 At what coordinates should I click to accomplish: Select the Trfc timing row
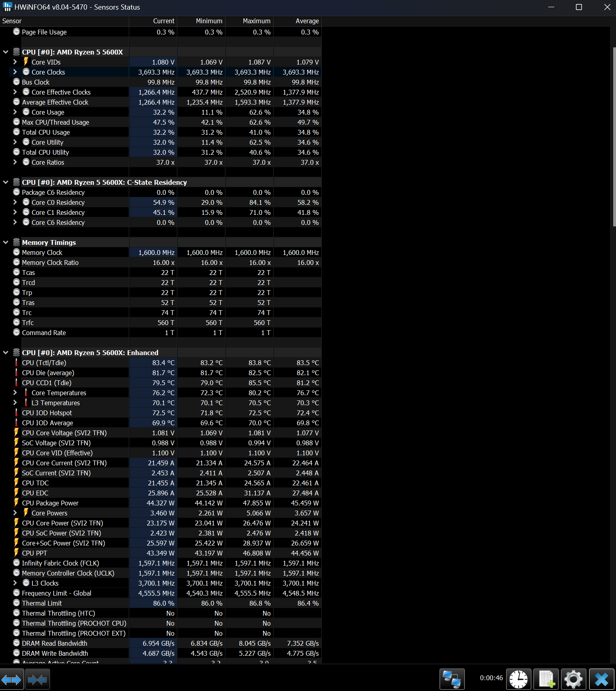[x=160, y=322]
